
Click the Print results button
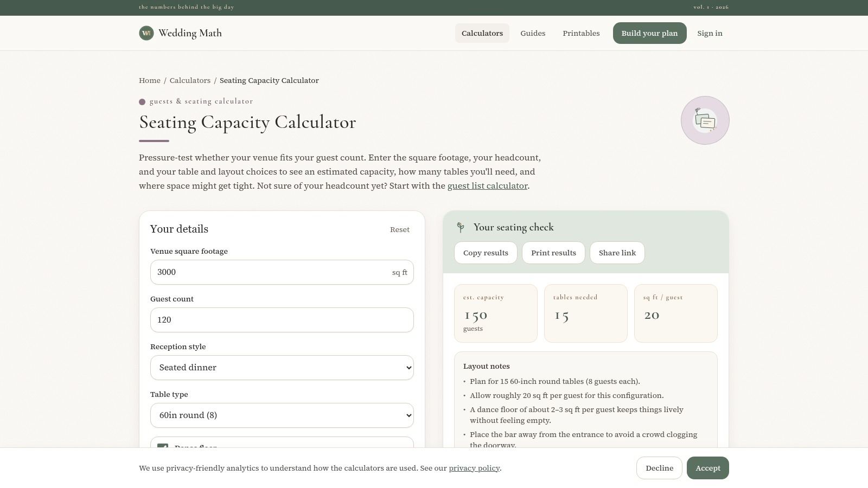click(x=553, y=253)
